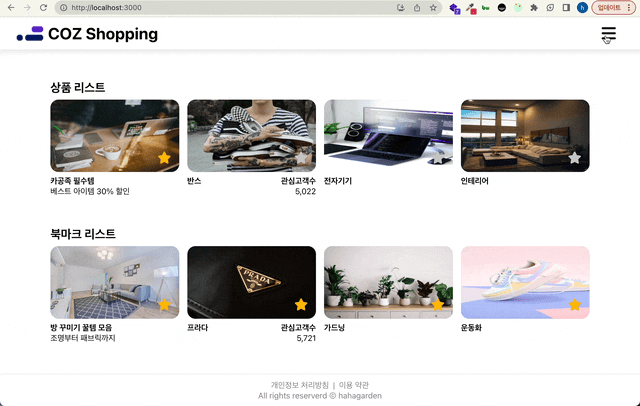The height and width of the screenshot is (406, 640).
Task: Toggle bookmark star on 반스 card
Action: 301,158
